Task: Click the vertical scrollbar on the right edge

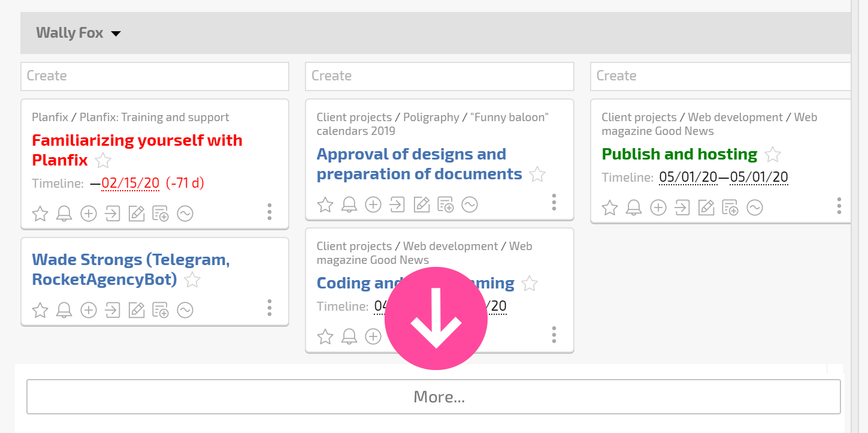Action: tap(855, 217)
